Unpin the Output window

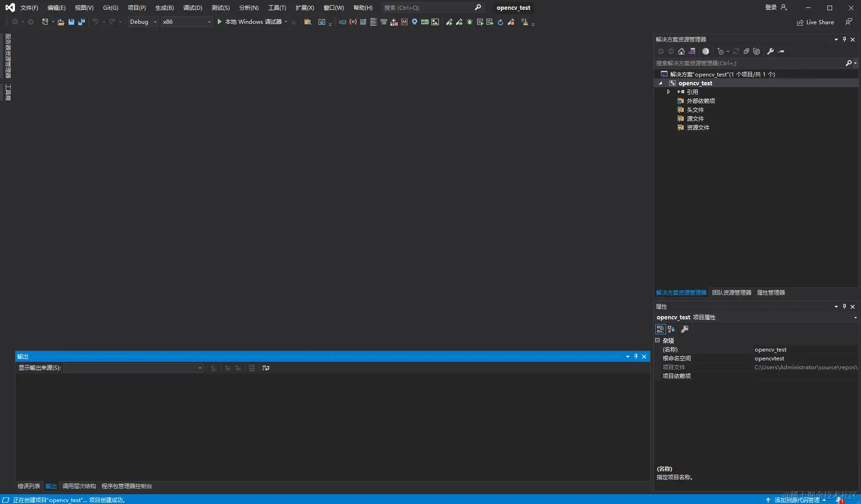pyautogui.click(x=636, y=356)
